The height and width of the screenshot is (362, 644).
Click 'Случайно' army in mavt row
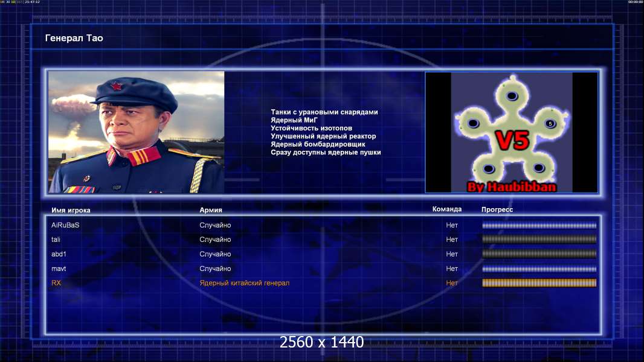click(215, 269)
